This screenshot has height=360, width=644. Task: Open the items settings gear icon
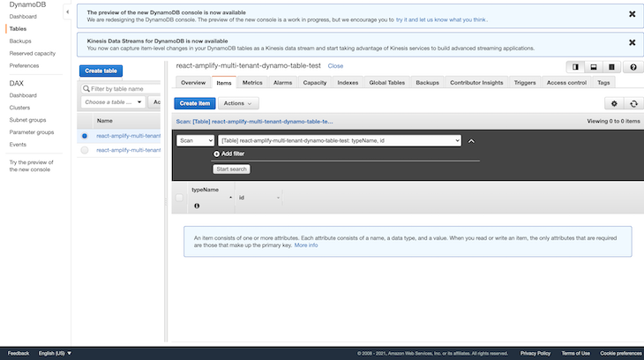[615, 103]
